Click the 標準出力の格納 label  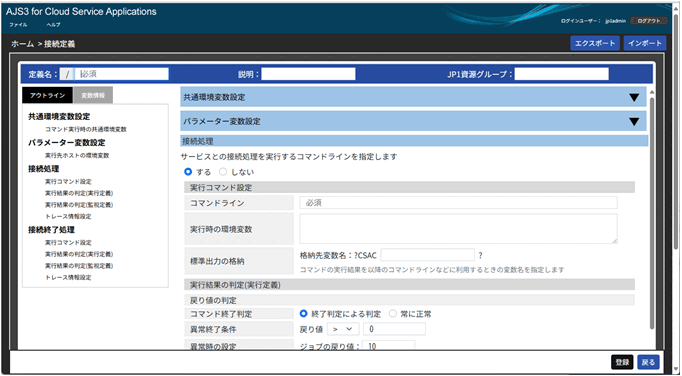217,262
